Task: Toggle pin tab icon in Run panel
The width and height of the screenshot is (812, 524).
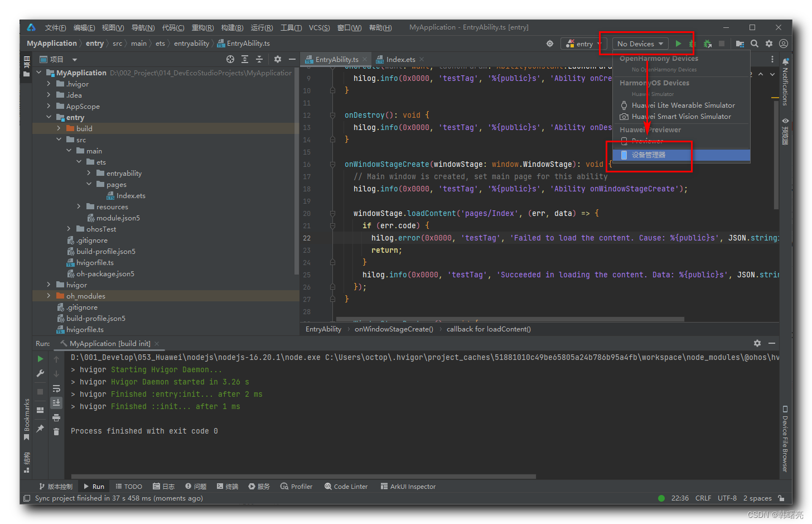Action: [40, 429]
